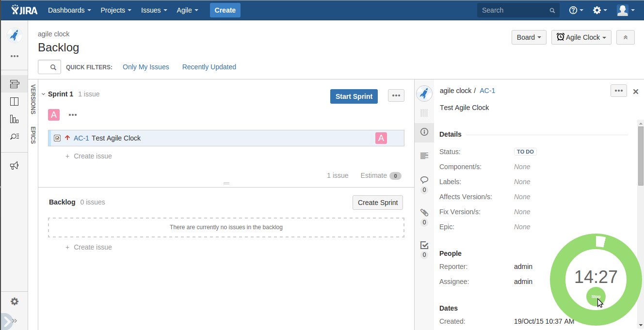
Task: Open the Comments speech bubble icon
Action: (x=424, y=179)
